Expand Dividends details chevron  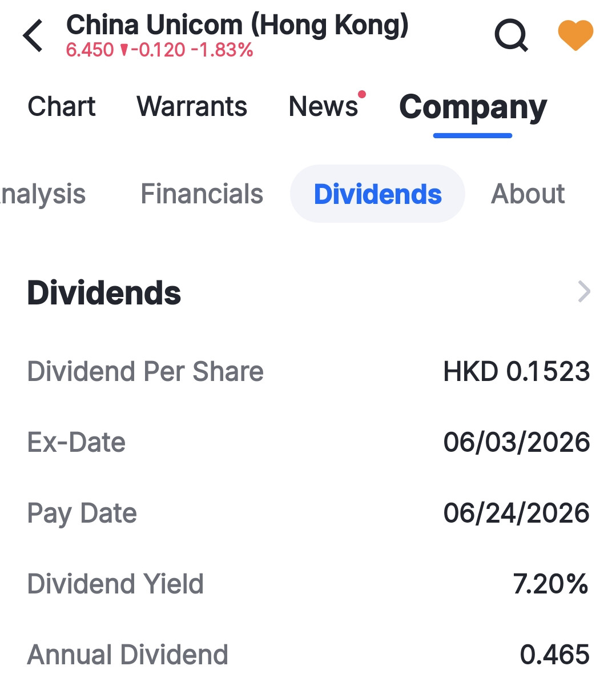584,291
